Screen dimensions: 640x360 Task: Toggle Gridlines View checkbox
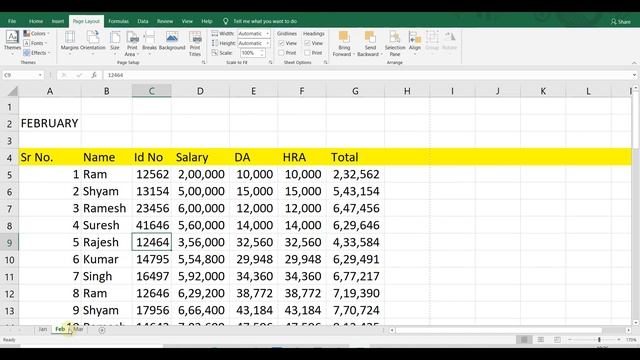coord(281,43)
